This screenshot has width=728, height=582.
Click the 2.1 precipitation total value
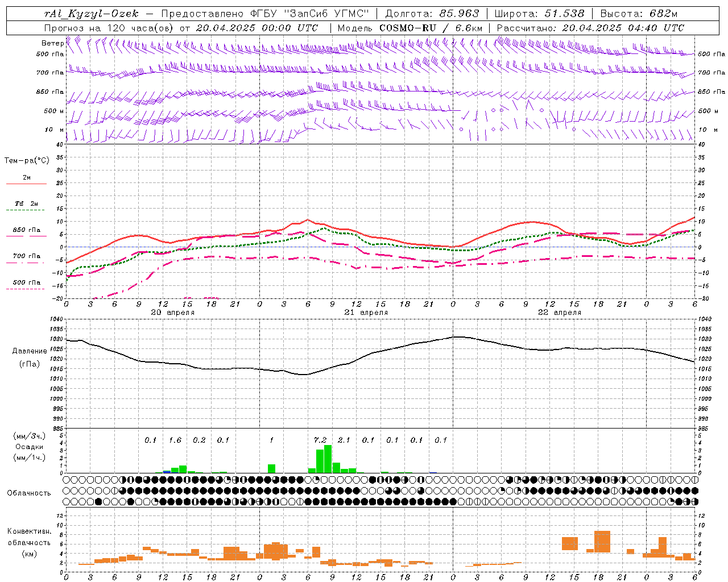344,440
